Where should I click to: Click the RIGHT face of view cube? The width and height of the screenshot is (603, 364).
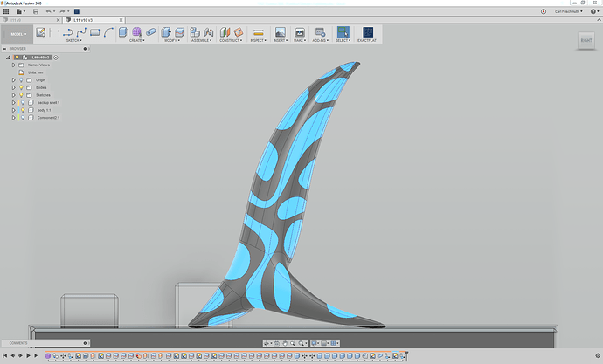[586, 40]
